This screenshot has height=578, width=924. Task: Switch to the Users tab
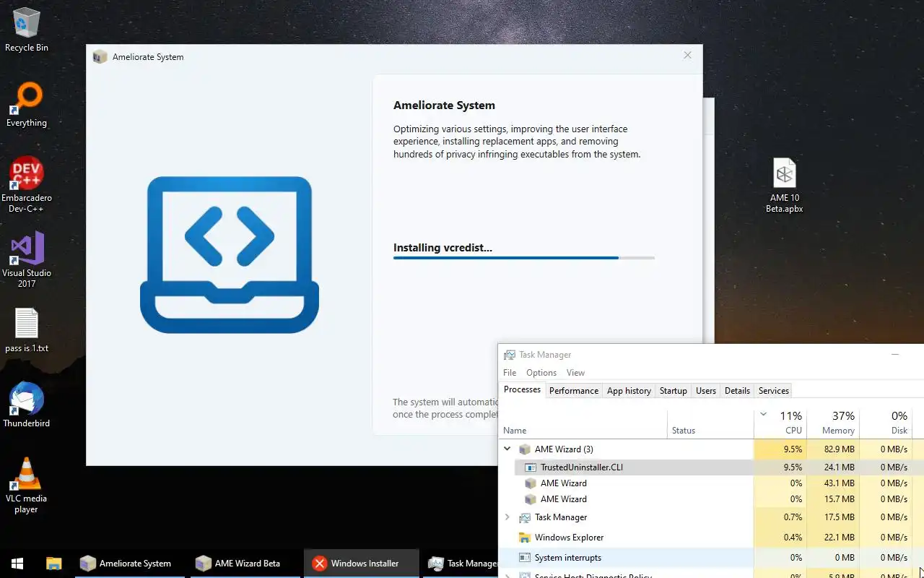706,391
